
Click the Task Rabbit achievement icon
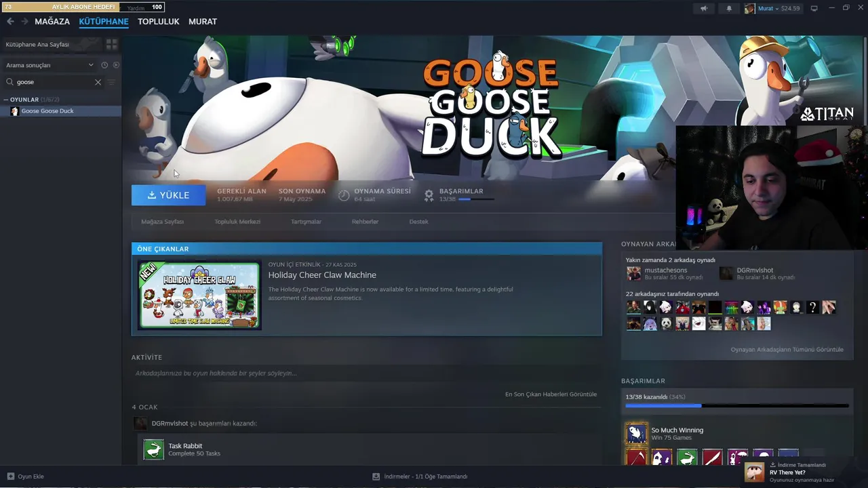(154, 449)
